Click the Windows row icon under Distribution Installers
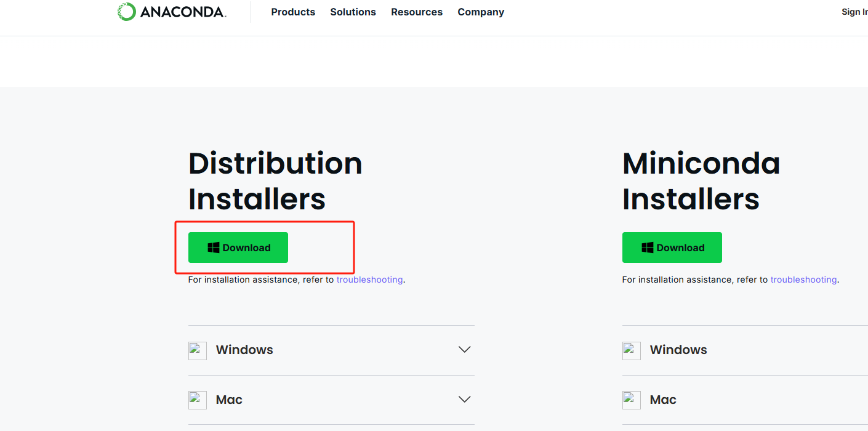Viewport: 868px width, 431px height. coord(198,350)
